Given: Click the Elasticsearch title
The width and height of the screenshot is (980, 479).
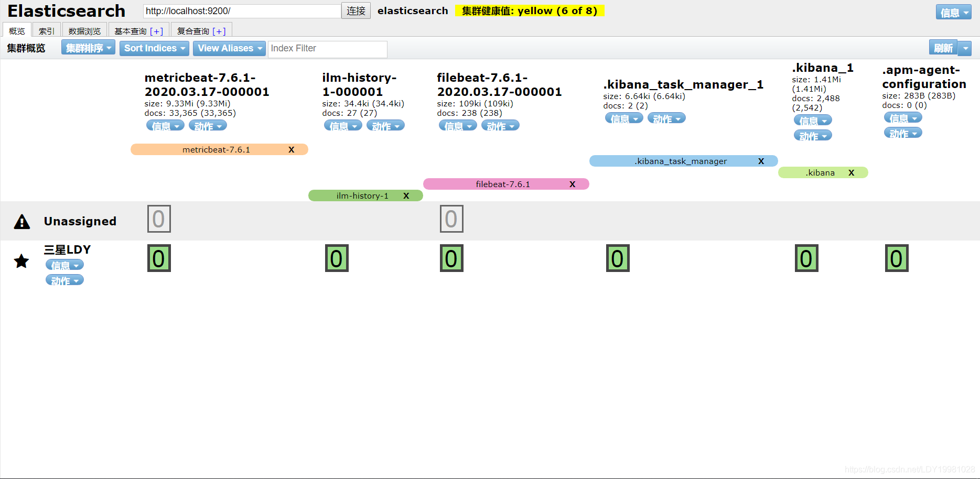Looking at the screenshot, I should [67, 11].
